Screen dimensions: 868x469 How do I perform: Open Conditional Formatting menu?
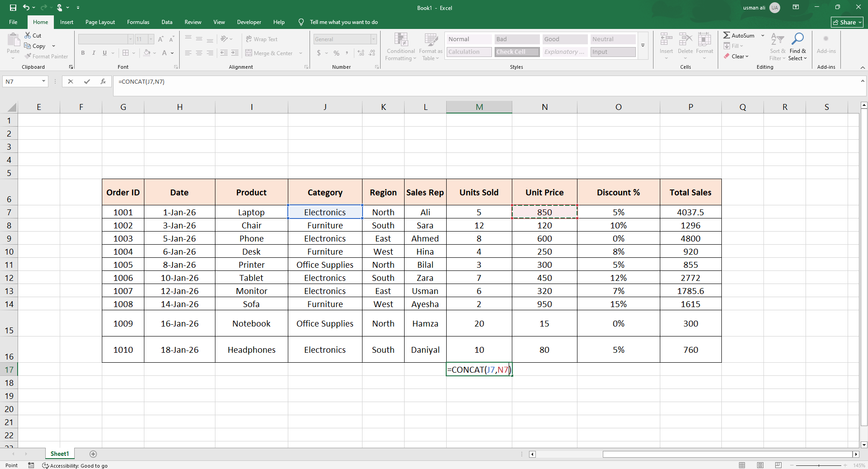click(401, 47)
